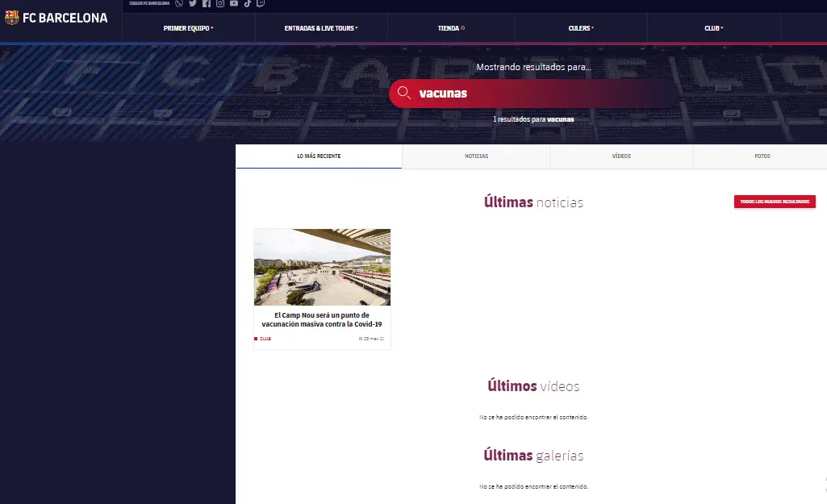Open the Camp Nou vaccination article thumbnail
Image resolution: width=827 pixels, height=504 pixels.
click(x=322, y=267)
